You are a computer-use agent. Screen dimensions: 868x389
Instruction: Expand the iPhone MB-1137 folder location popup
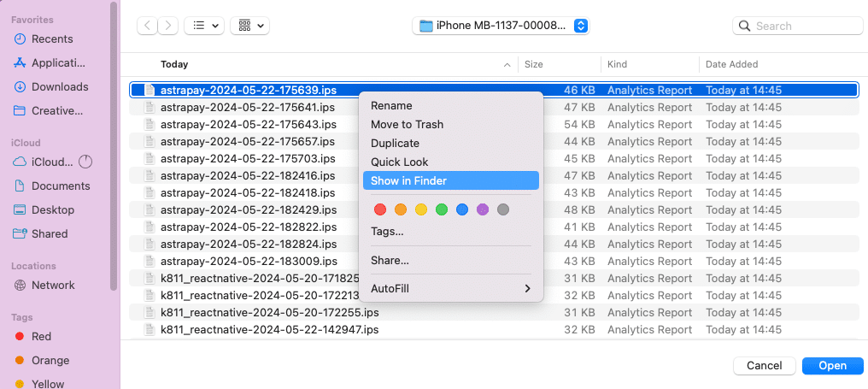click(x=581, y=26)
